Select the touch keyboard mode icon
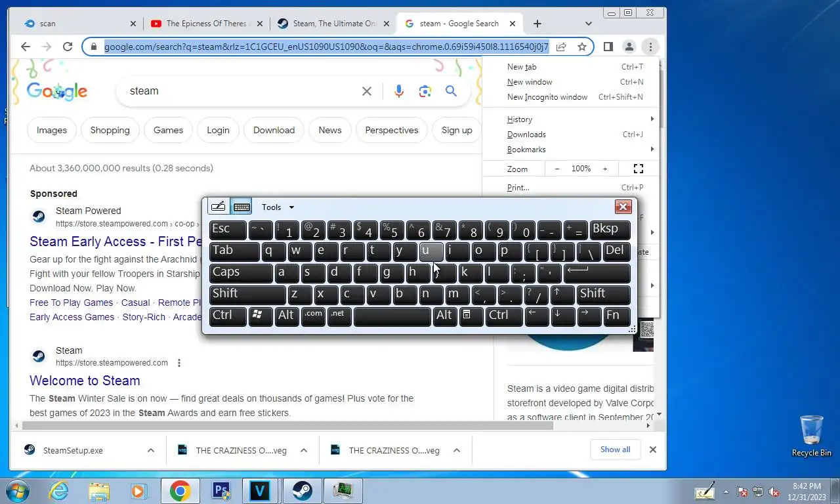The width and height of the screenshot is (840, 504). point(241,207)
